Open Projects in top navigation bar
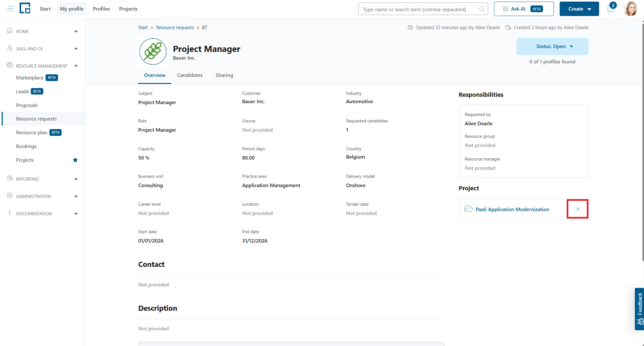The height and width of the screenshot is (346, 644). pyautogui.click(x=128, y=9)
